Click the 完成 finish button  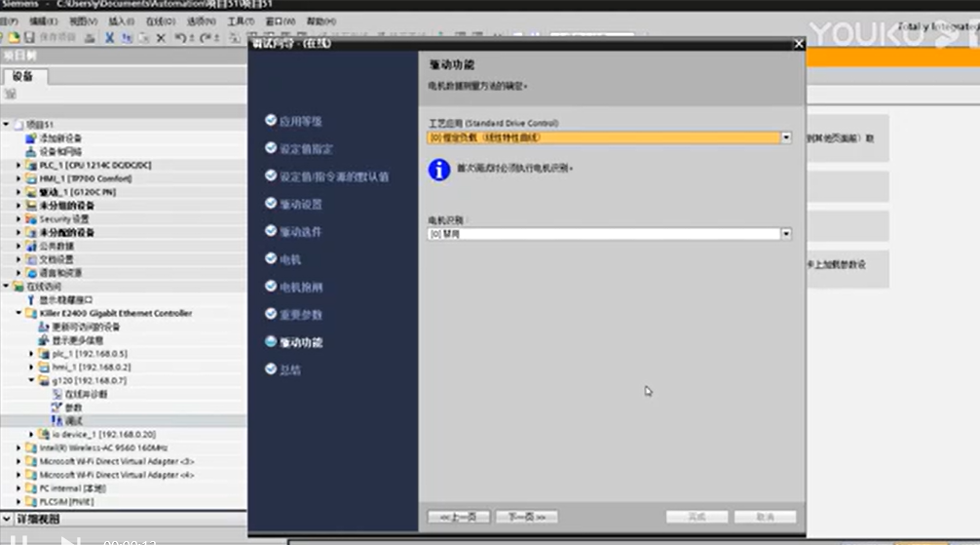697,517
